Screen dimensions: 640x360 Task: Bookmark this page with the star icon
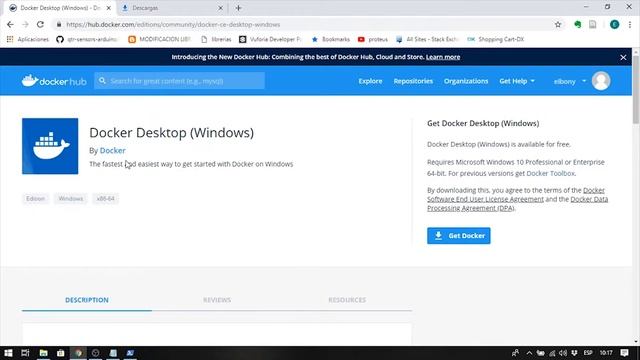(558, 24)
